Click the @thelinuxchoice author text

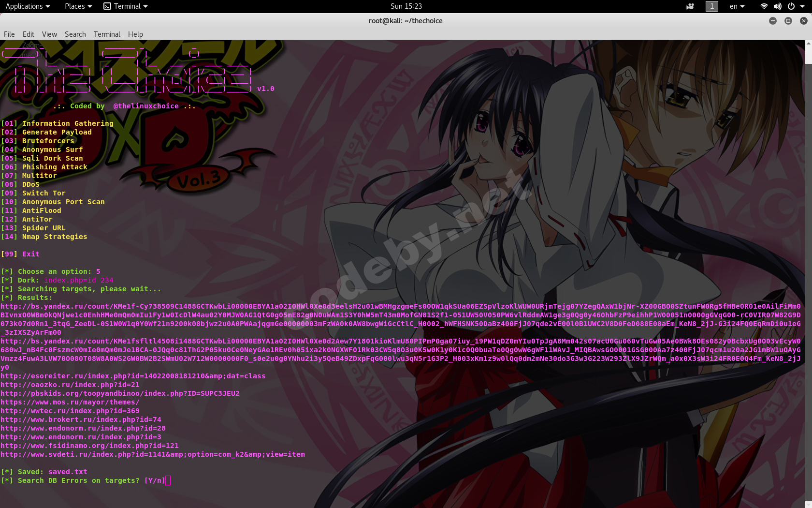pos(146,106)
